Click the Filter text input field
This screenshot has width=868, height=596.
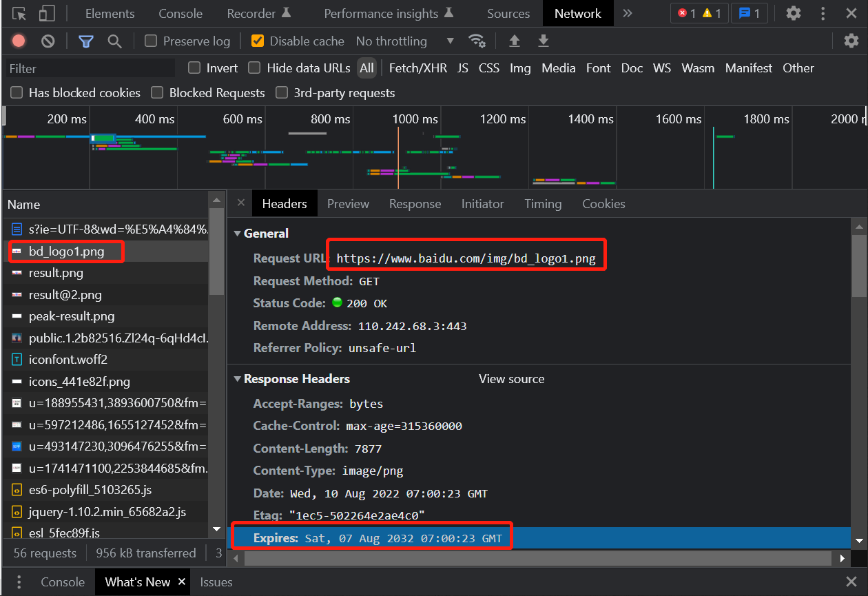point(90,68)
